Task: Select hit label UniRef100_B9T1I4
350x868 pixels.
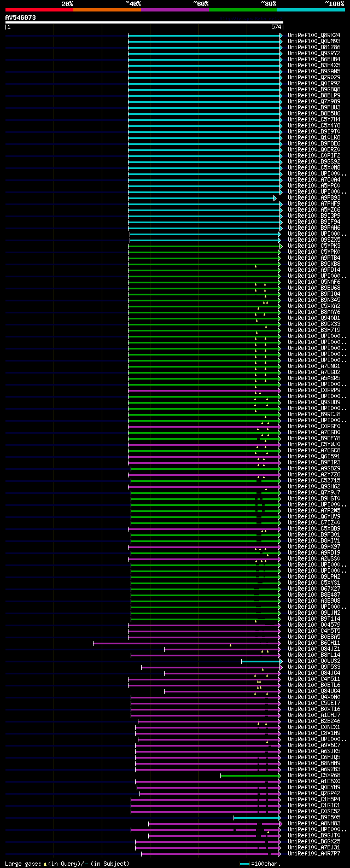Action: pos(315,619)
